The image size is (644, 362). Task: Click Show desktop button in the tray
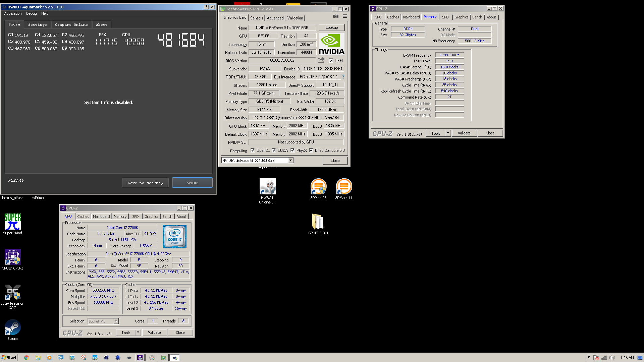(640, 358)
